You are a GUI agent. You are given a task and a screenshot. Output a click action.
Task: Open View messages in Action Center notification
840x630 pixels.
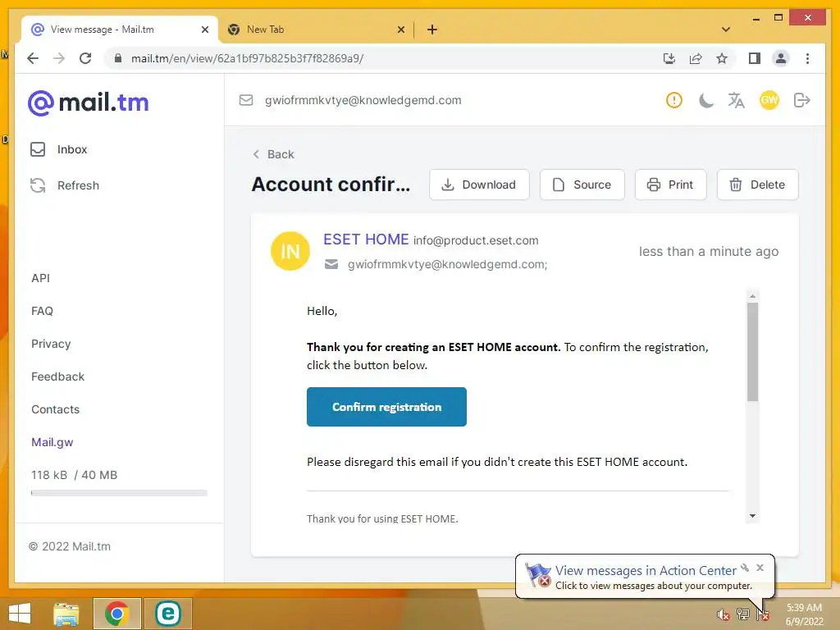646,571
